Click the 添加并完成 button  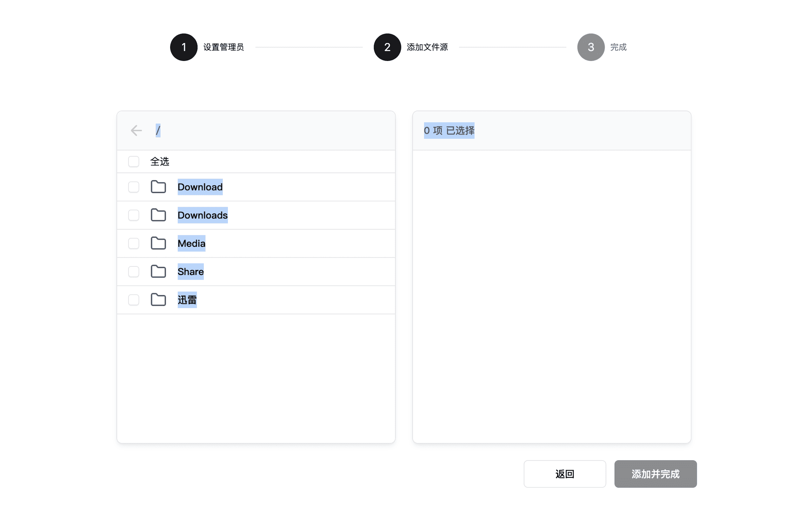tap(655, 474)
